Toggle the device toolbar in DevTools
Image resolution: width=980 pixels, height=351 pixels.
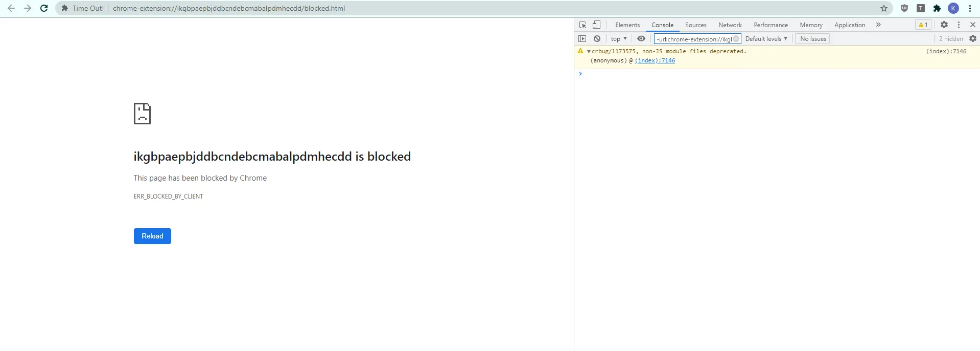click(x=596, y=25)
